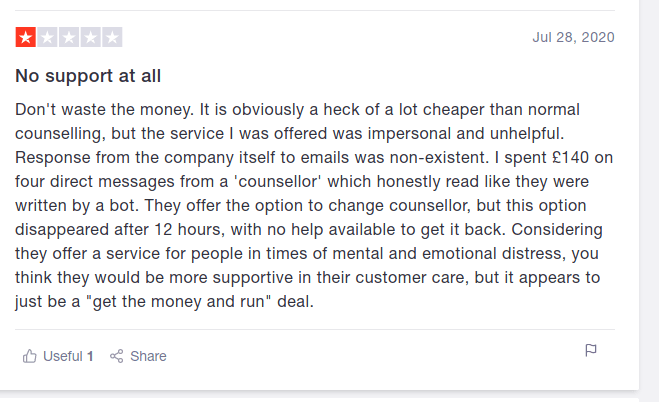Click the thumbs-up Useful icon

(x=30, y=356)
